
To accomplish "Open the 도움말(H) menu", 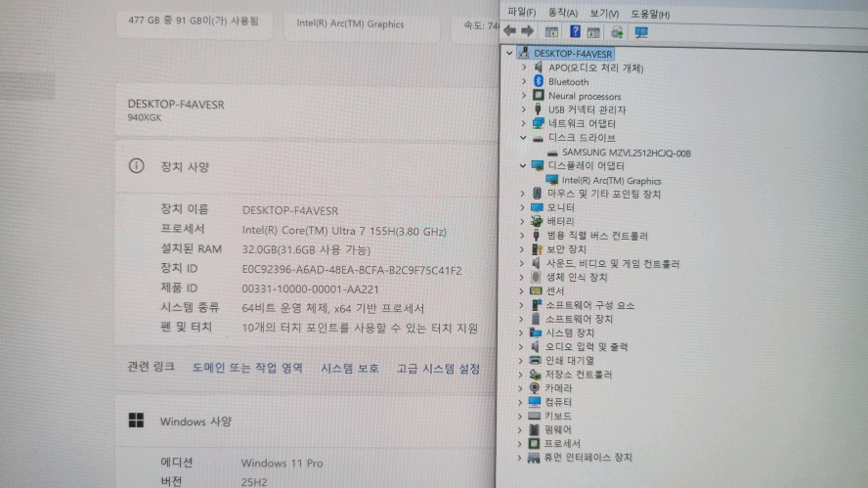I will coord(650,15).
